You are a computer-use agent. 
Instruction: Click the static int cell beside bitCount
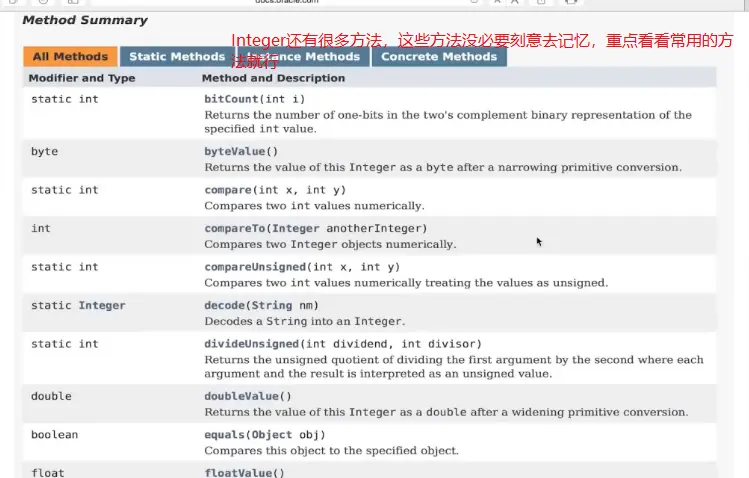64,99
